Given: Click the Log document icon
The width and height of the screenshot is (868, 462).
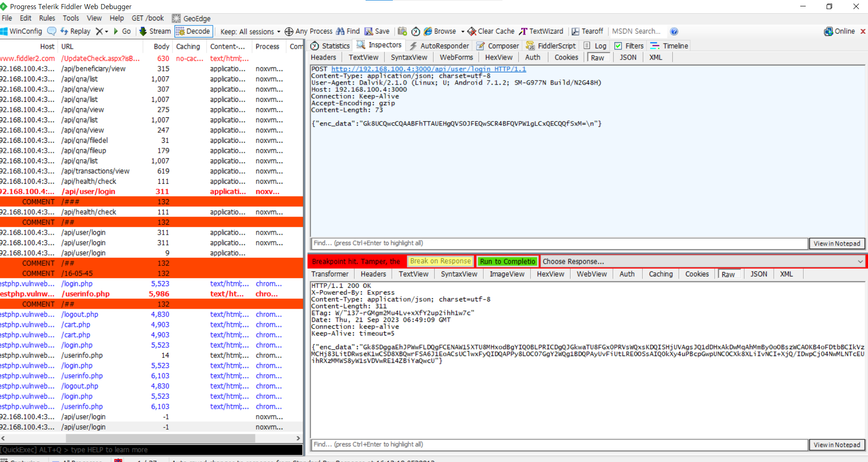Looking at the screenshot, I should [x=587, y=46].
